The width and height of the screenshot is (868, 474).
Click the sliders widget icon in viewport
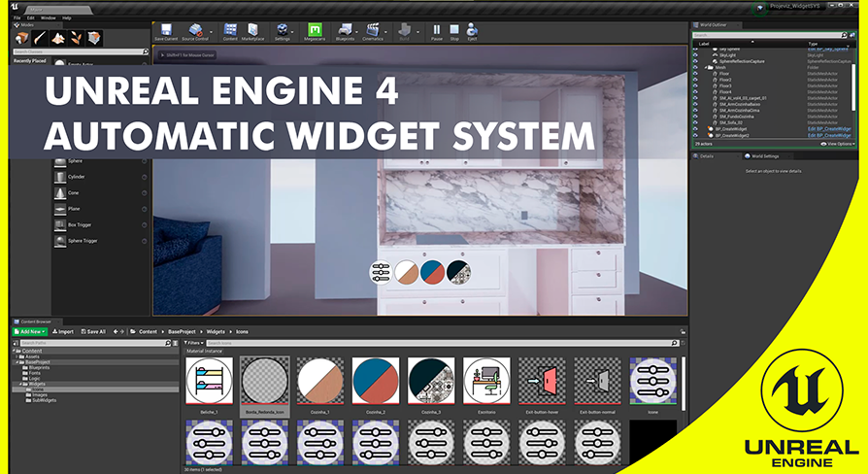[x=381, y=272]
